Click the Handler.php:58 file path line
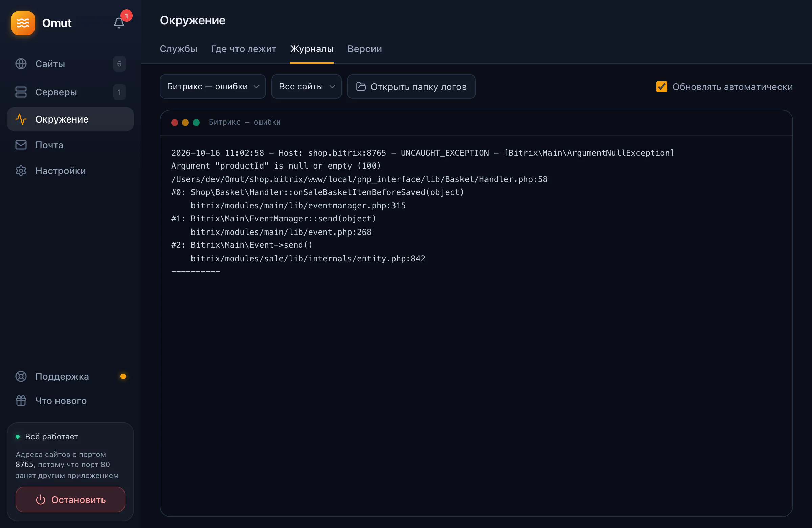Screen dimensions: 812x528 [x=359, y=179]
